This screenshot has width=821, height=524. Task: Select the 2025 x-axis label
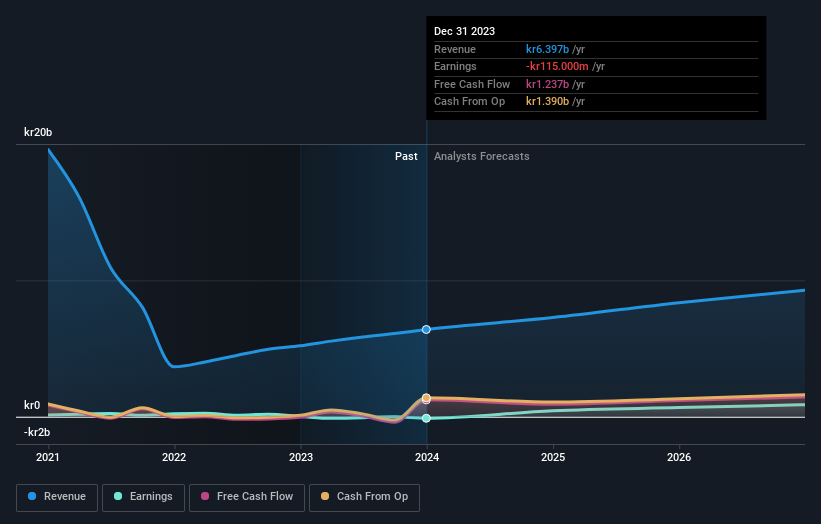click(553, 458)
